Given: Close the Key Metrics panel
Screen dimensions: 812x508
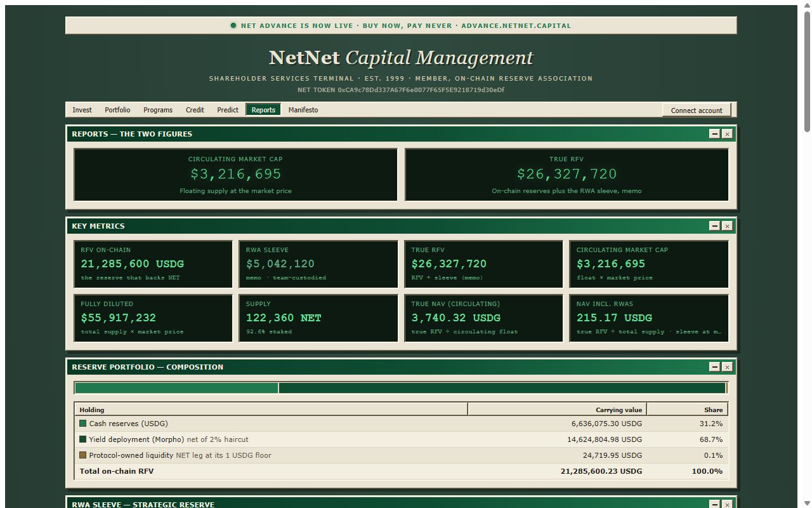Looking at the screenshot, I should click(x=727, y=226).
